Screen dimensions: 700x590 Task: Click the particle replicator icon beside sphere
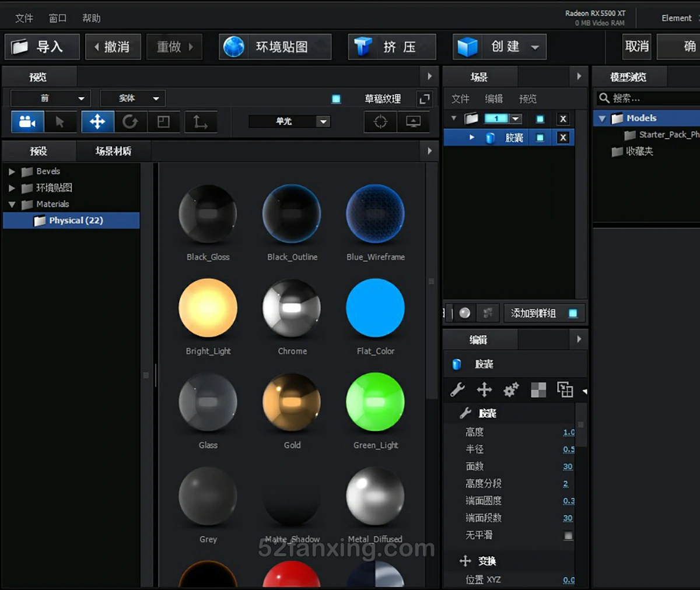coord(488,313)
